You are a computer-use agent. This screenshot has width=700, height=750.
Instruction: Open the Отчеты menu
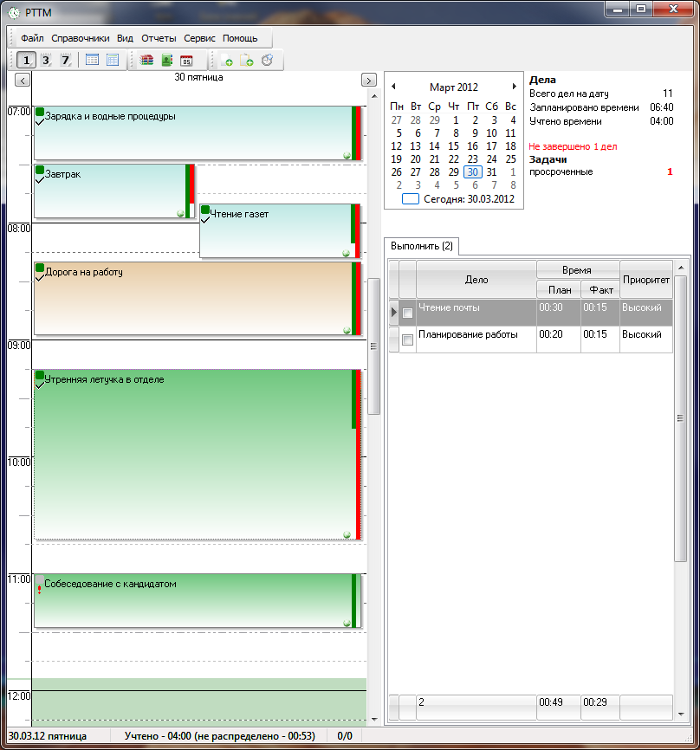click(159, 38)
